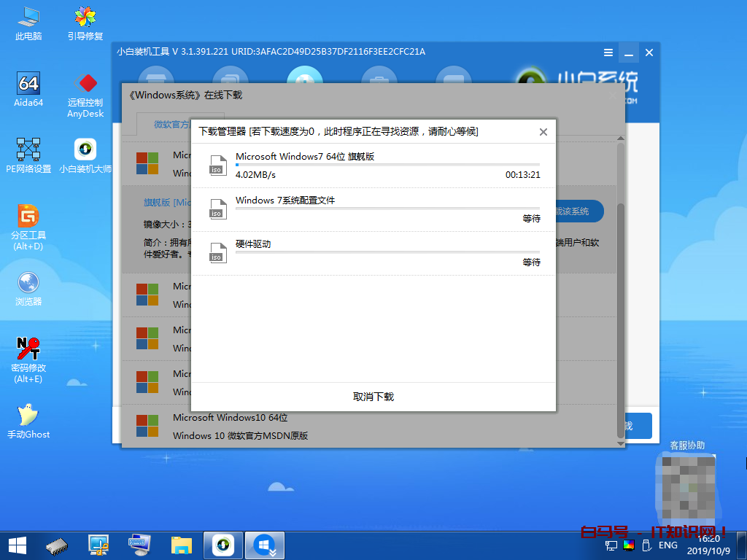Image resolution: width=747 pixels, height=560 pixels.
Task: Click the ISO icon beside Windows 7系统配置文件
Action: click(x=216, y=208)
